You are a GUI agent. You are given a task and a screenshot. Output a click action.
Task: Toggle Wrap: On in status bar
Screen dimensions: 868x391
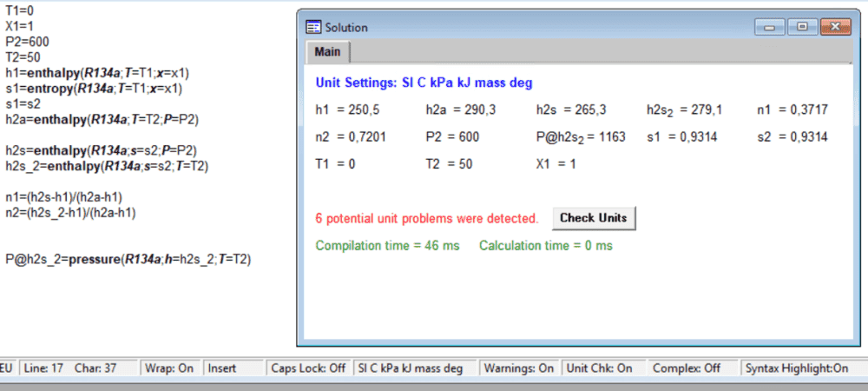pyautogui.click(x=169, y=368)
